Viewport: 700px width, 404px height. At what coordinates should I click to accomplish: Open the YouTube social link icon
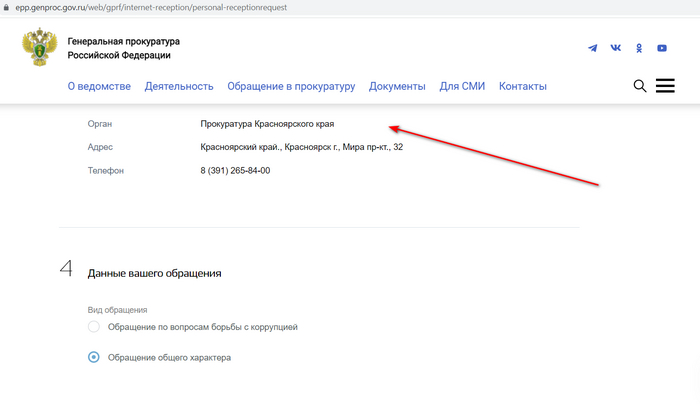(662, 48)
